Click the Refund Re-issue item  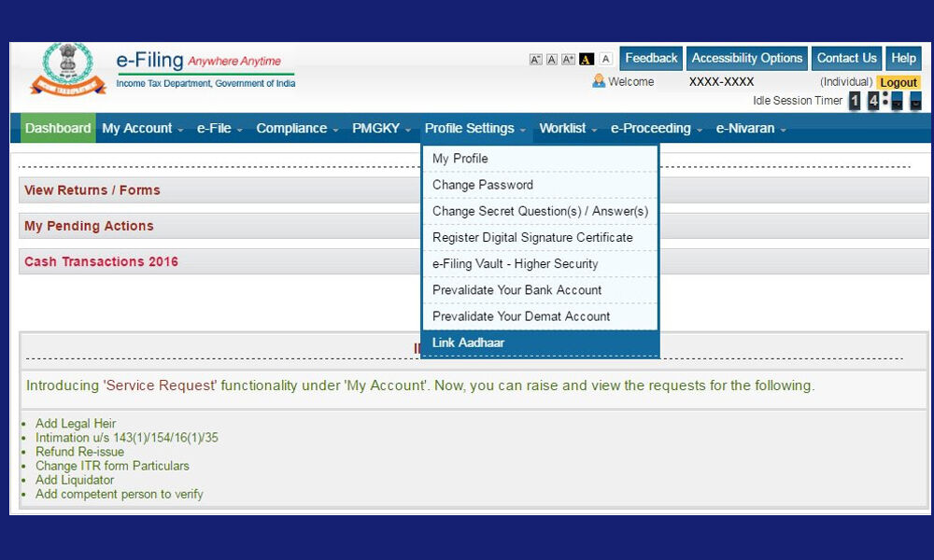[x=79, y=452]
